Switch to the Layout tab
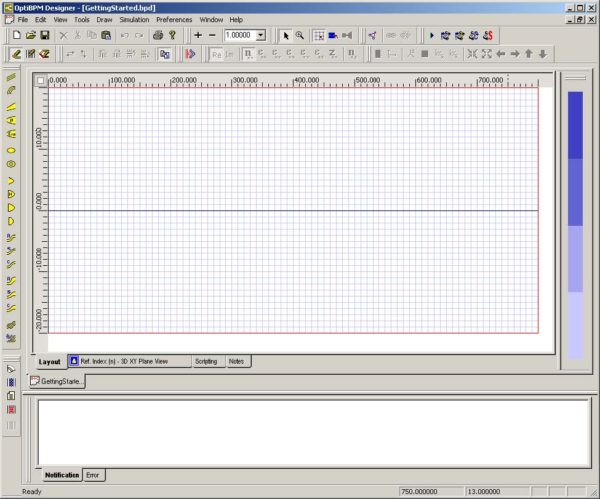 (49, 362)
